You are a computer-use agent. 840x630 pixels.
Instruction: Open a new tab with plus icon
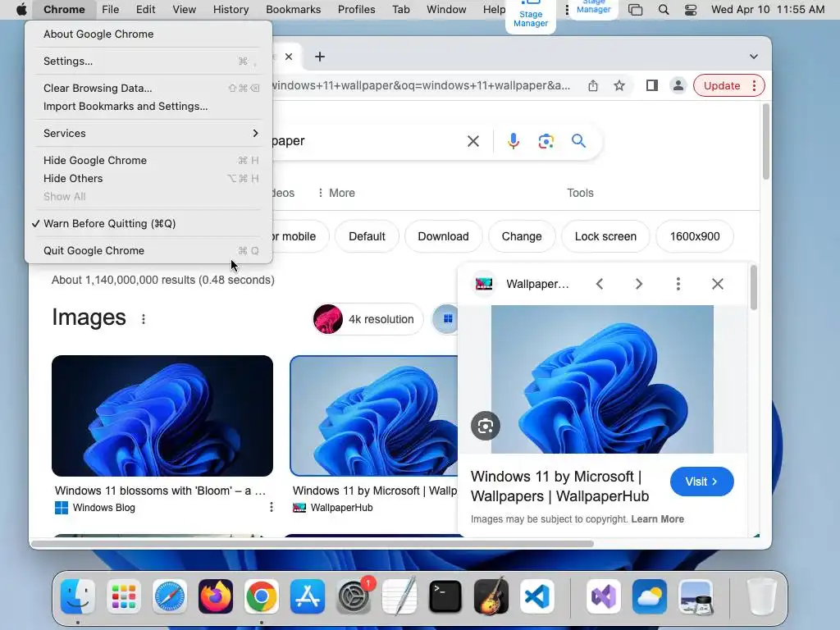coord(320,57)
